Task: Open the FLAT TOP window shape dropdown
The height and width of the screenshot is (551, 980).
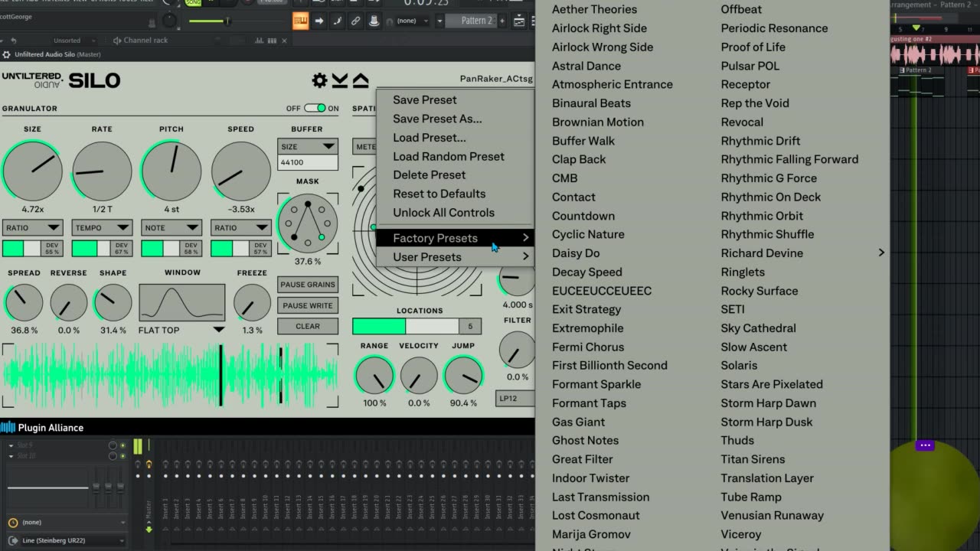Action: click(x=181, y=331)
